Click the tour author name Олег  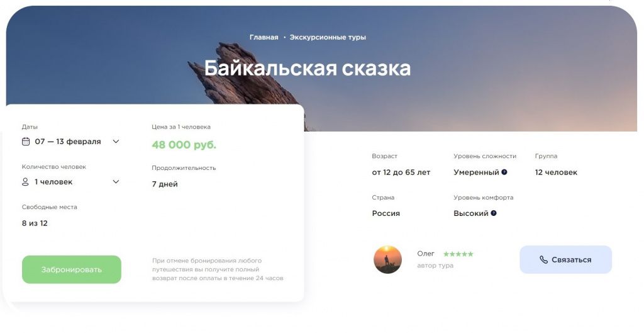pos(426,254)
